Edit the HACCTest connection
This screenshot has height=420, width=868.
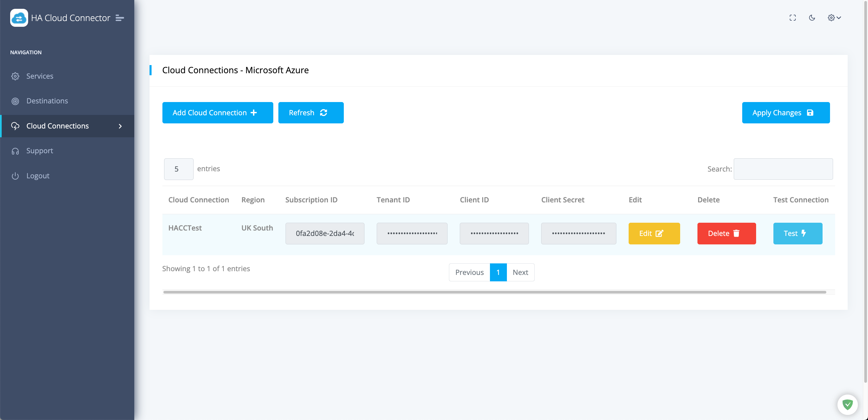point(654,234)
